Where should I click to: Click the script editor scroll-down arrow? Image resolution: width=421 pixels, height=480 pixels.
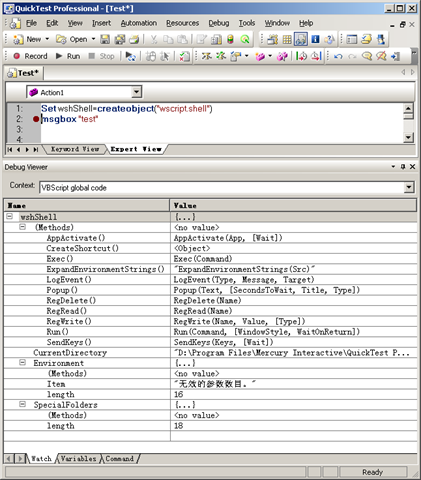409,137
